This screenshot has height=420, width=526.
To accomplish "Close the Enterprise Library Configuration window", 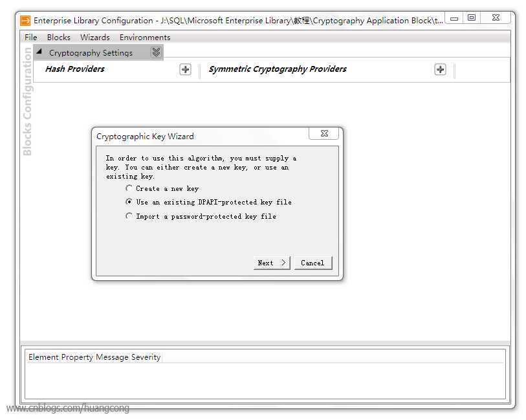I will (x=496, y=17).
